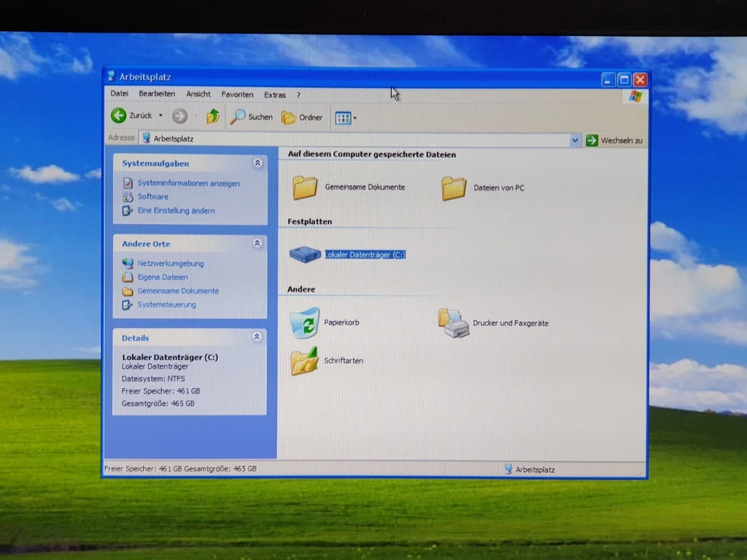This screenshot has width=747, height=560.
Task: Select the Papierkorb recycle bin icon
Action: [305, 322]
